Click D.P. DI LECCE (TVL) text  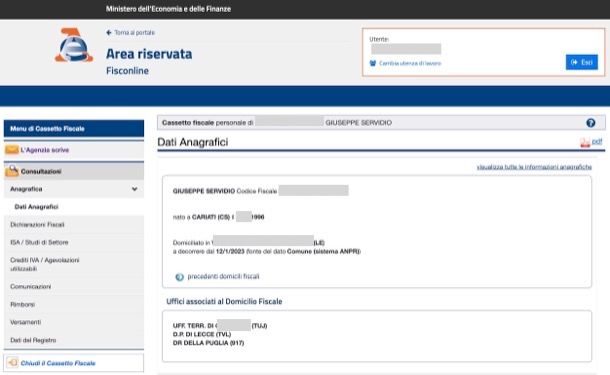point(202,335)
